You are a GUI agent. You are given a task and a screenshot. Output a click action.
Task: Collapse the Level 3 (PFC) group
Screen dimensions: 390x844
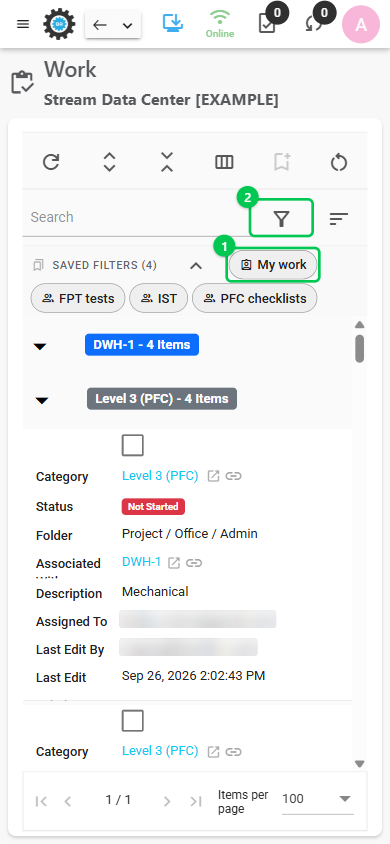42,400
